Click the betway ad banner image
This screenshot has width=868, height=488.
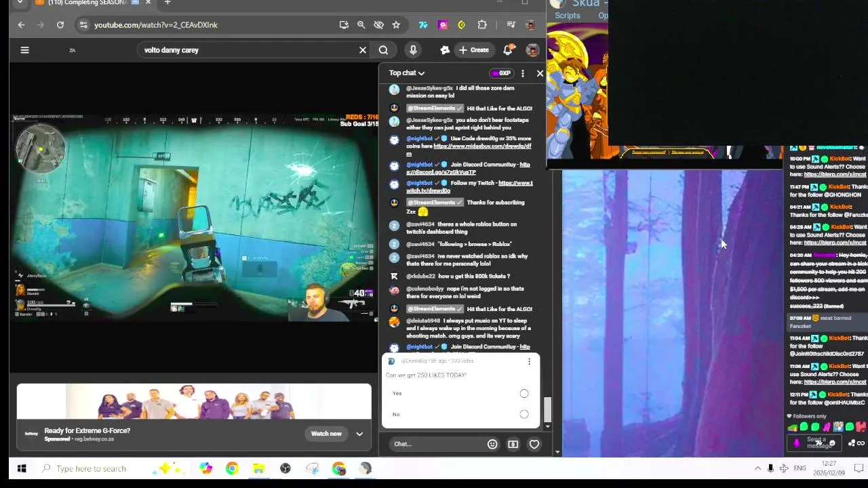click(194, 403)
